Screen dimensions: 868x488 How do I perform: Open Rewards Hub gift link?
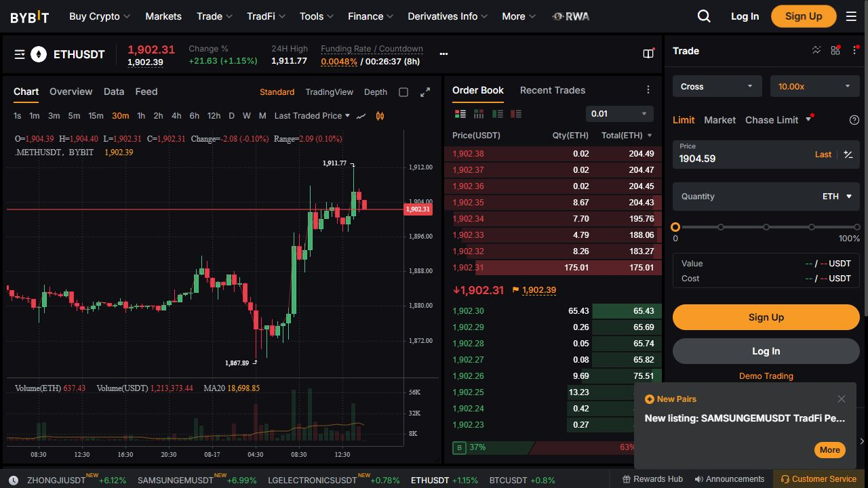(652, 479)
